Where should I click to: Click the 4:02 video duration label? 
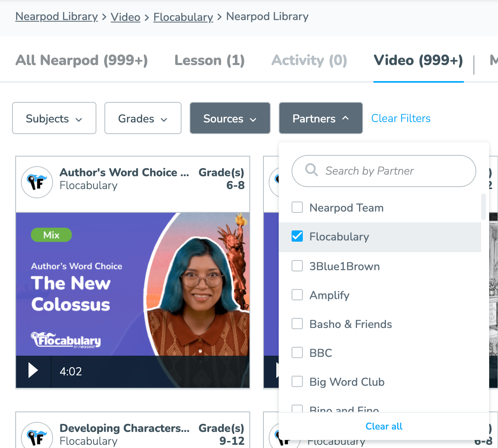pyautogui.click(x=71, y=371)
